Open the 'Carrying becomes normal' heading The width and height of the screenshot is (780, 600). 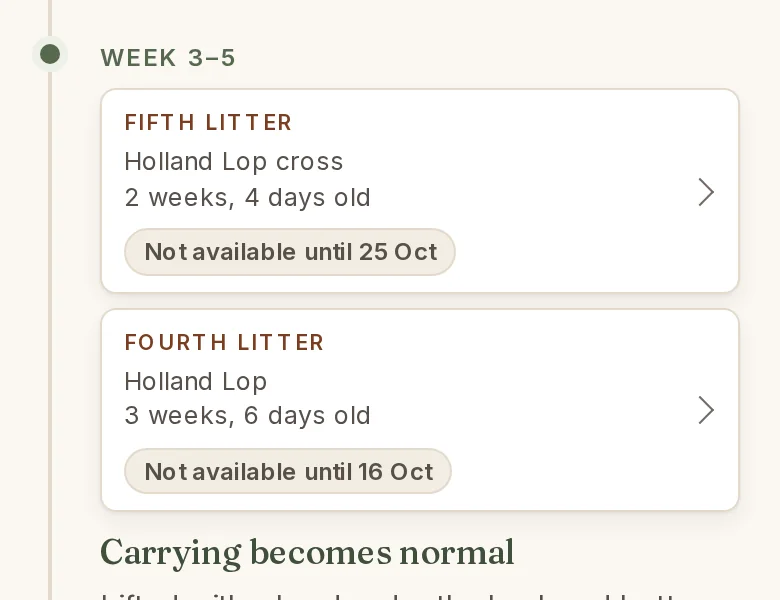pos(307,553)
